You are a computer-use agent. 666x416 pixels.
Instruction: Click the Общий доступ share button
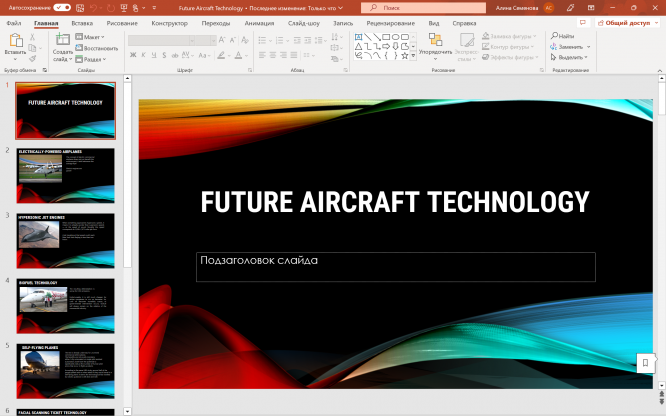(x=626, y=22)
